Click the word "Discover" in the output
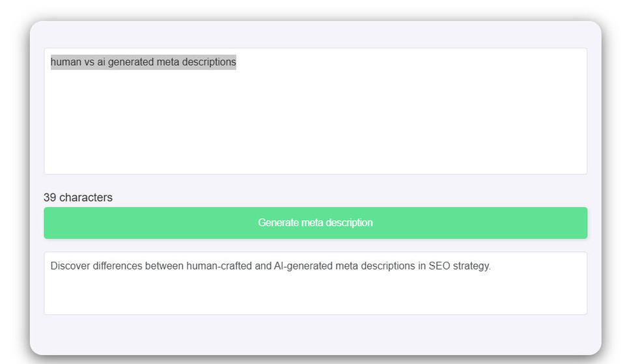The width and height of the screenshot is (625, 364). click(69, 266)
